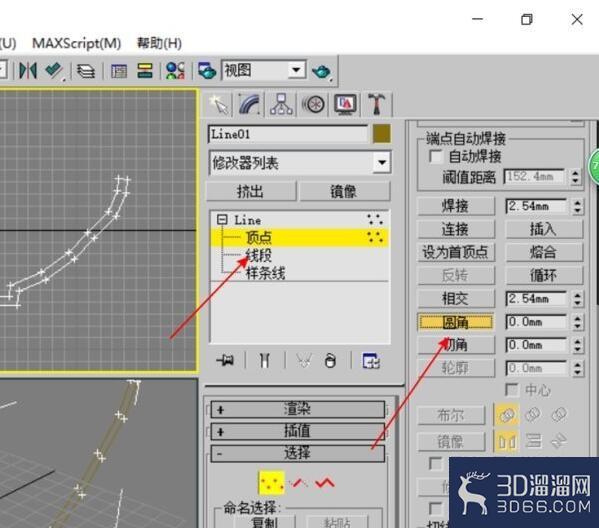The image size is (599, 528).
Task: Click the Mirror tool icon in toolbar
Action: tap(28, 71)
